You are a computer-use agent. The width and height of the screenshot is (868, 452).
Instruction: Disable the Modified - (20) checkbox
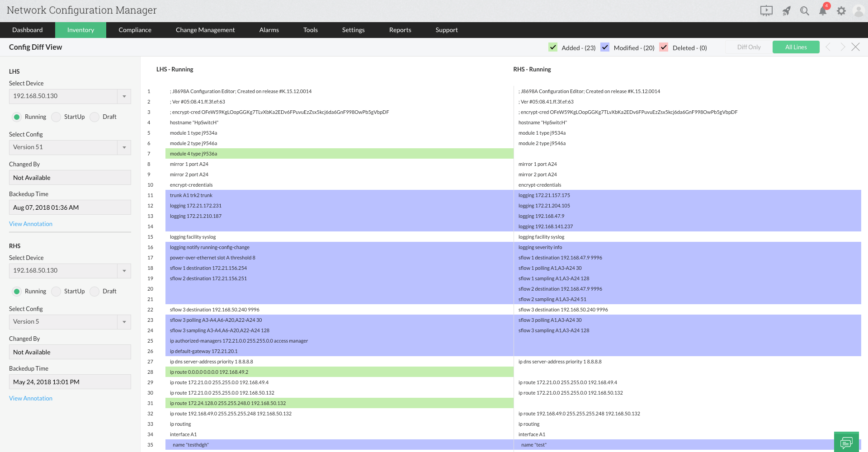tap(605, 47)
